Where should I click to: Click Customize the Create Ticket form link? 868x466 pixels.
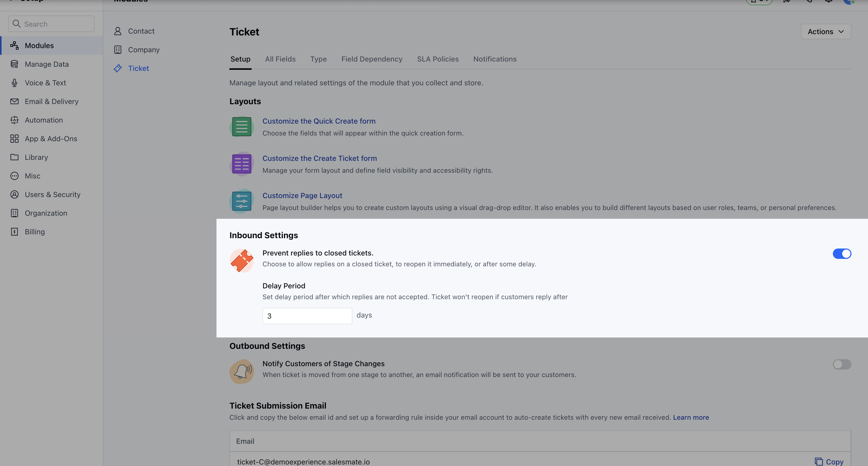pyautogui.click(x=320, y=158)
